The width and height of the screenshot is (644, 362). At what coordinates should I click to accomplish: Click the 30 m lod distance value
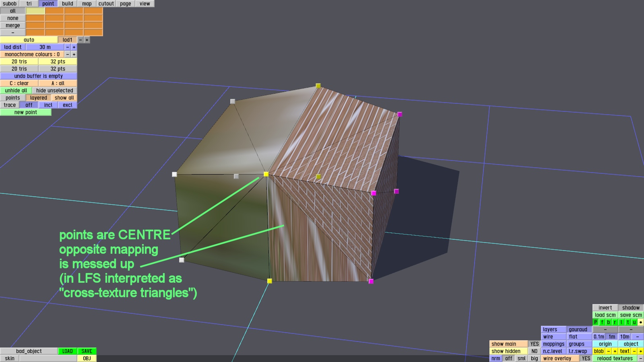[x=45, y=47]
